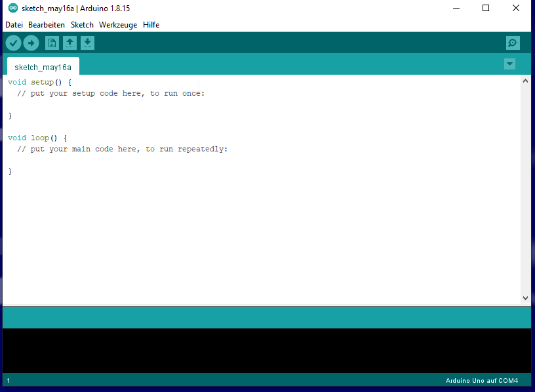Click the 'void setup() {' line
The height and width of the screenshot is (392, 535).
pos(39,82)
